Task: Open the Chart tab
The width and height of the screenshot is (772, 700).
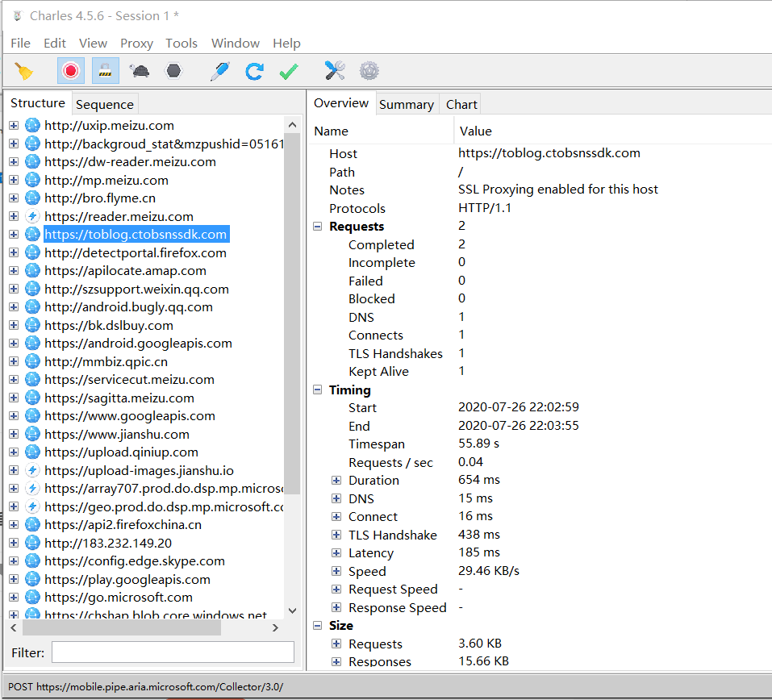Action: tap(461, 104)
